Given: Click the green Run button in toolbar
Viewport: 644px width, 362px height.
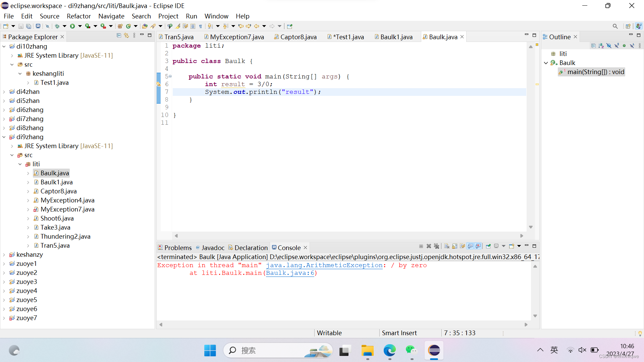Looking at the screenshot, I should 72,26.
